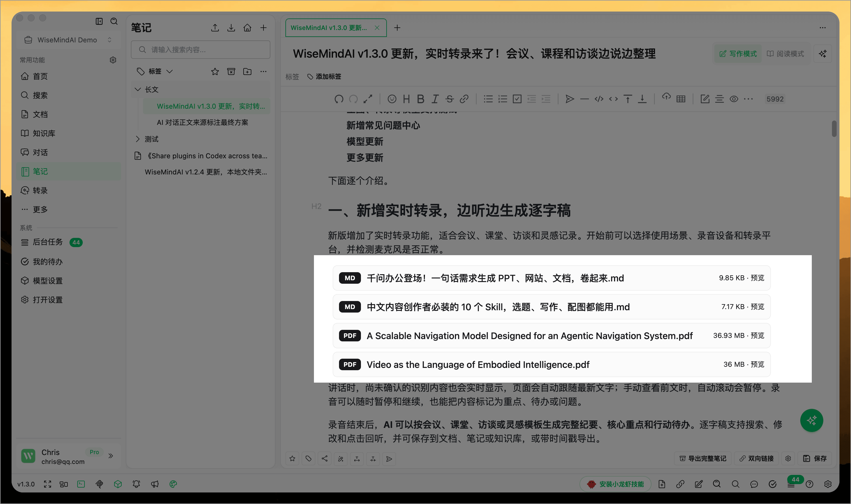Open the top-right ellipsis menu

(822, 28)
